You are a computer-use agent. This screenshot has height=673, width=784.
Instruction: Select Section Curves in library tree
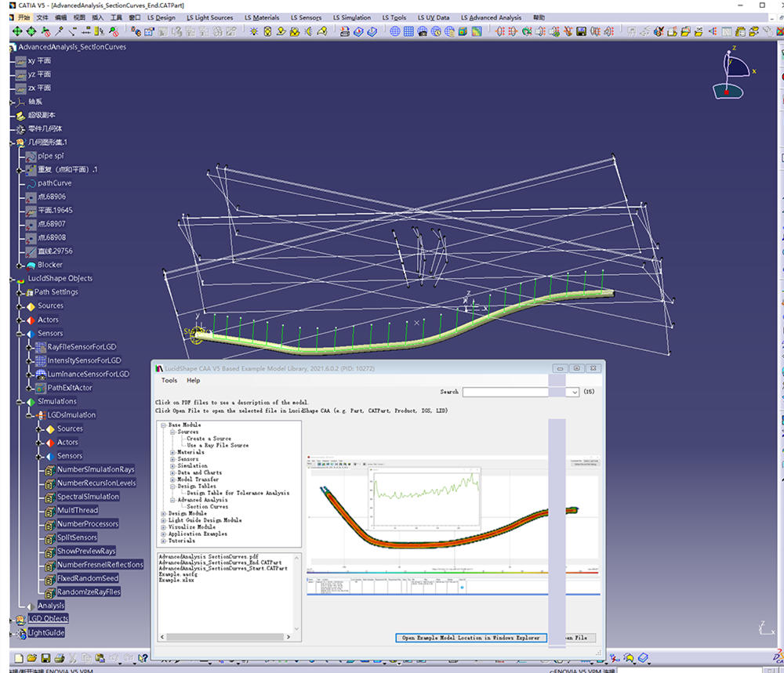pyautogui.click(x=207, y=507)
